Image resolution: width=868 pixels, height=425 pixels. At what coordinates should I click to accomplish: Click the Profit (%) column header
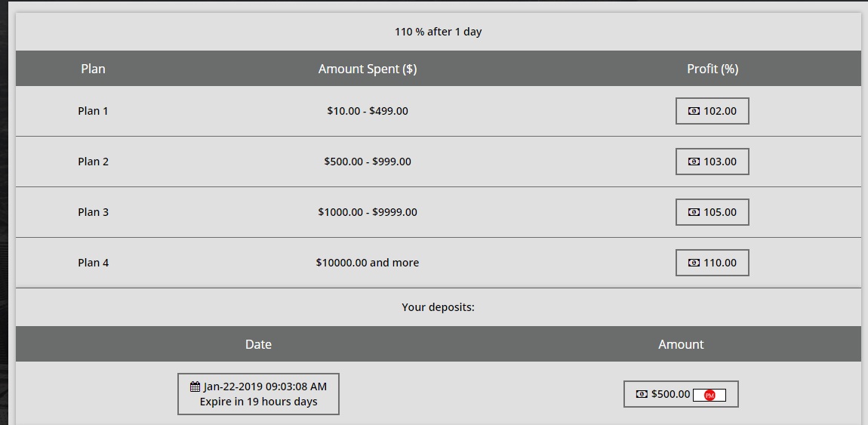point(712,69)
